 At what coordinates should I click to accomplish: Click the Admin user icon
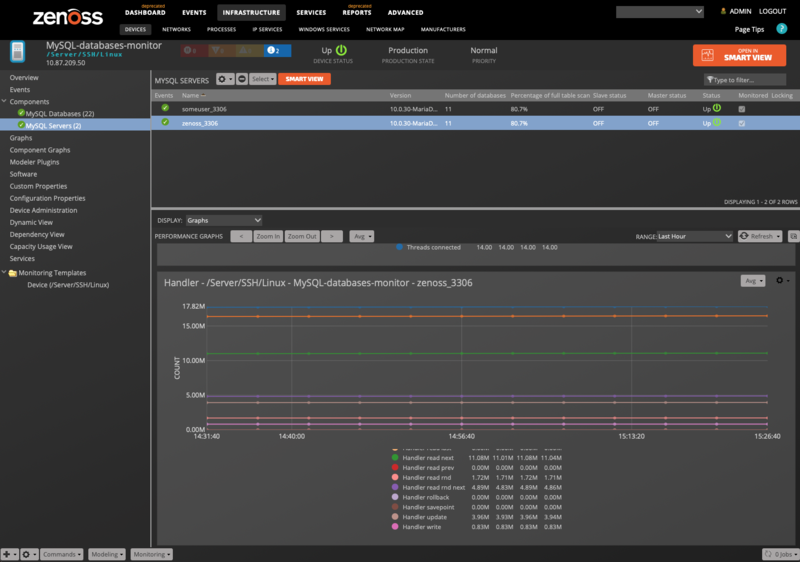click(x=723, y=11)
